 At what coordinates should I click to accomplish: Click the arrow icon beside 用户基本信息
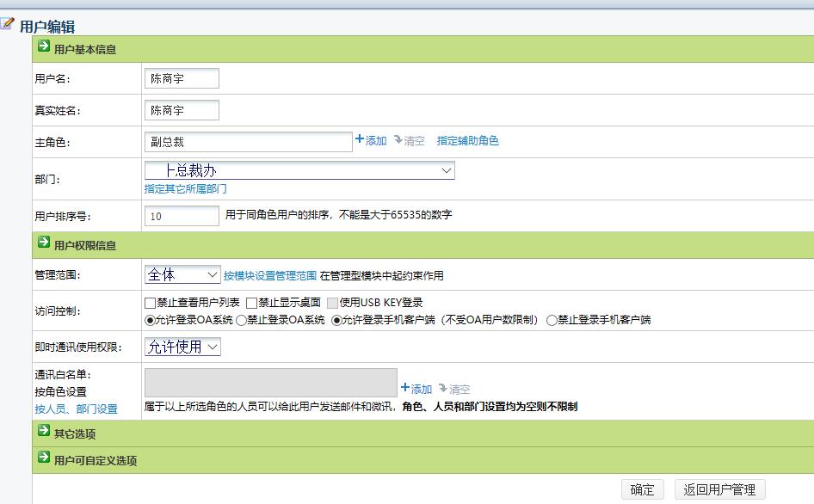click(x=44, y=48)
